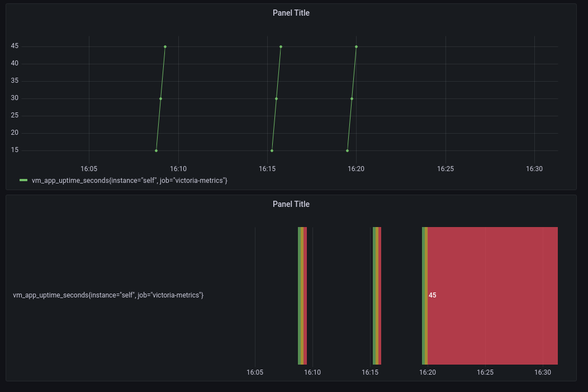The height and width of the screenshot is (392, 588).
Task: Click the 16:25 axis label on top panel
Action: pyautogui.click(x=446, y=168)
